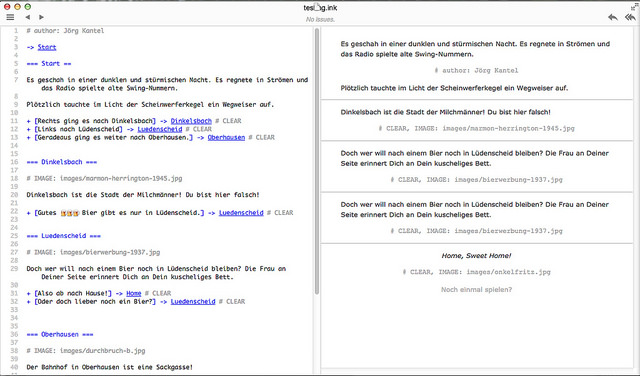Click the editor vertical scrollbar
640x376 pixels.
(x=317, y=161)
